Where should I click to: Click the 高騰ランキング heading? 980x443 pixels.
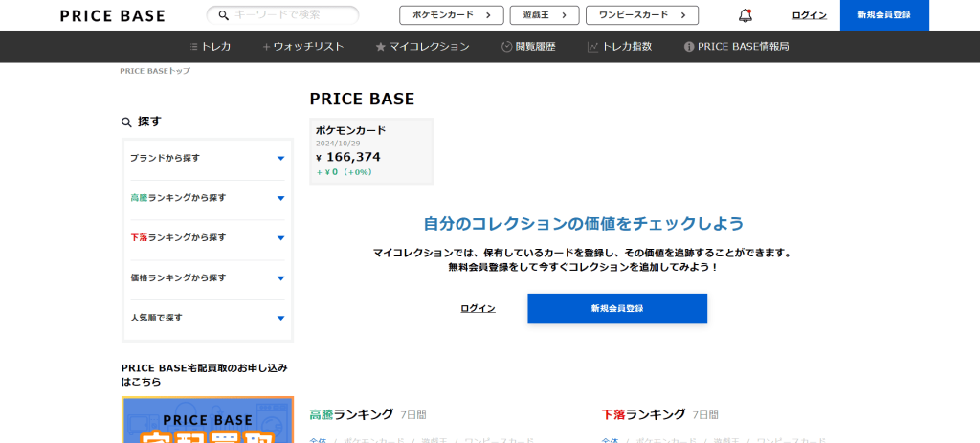pos(351,414)
